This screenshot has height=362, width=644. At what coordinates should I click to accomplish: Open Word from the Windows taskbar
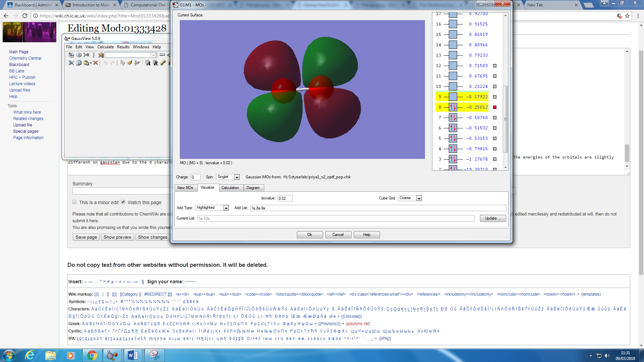click(133, 355)
